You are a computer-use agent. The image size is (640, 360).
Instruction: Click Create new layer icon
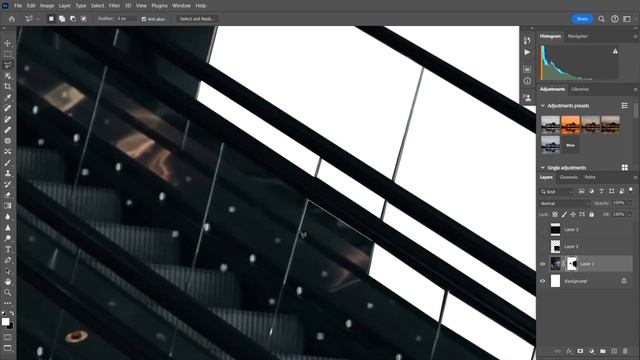[614, 351]
